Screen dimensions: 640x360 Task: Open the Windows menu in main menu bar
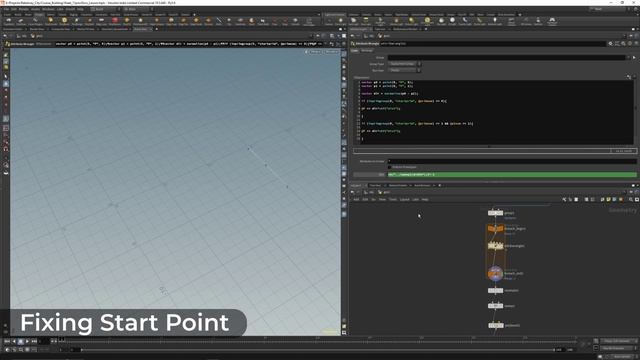[48, 9]
